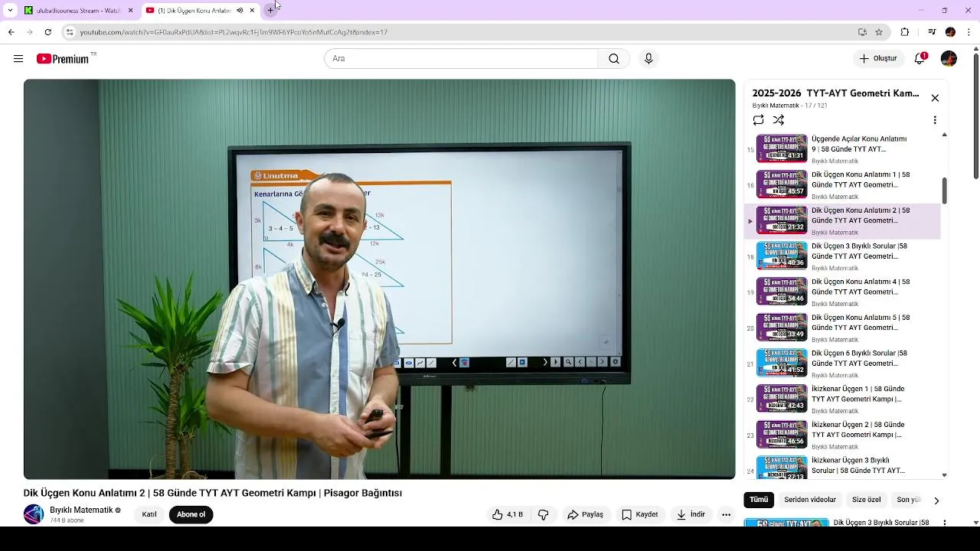Open tab search dropdown arrow
Viewport: 980px width, 551px height.
(x=10, y=11)
